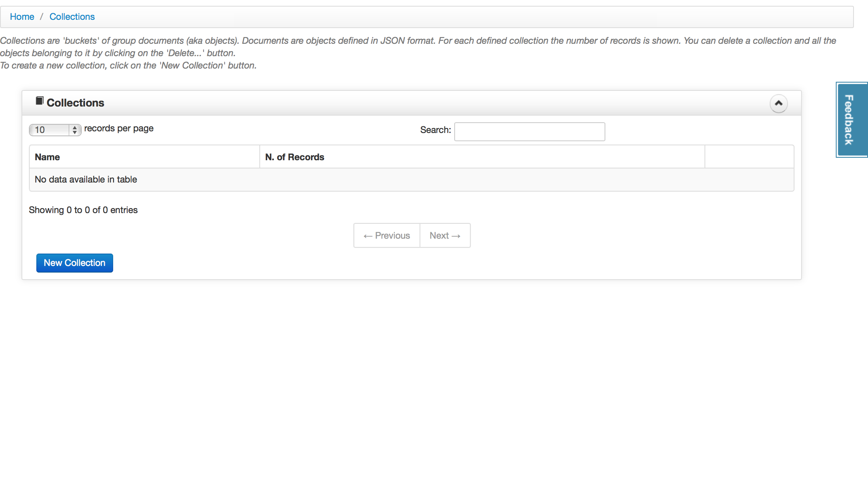Image resolution: width=868 pixels, height=484 pixels.
Task: Go to Next page of results
Action: pos(445,235)
